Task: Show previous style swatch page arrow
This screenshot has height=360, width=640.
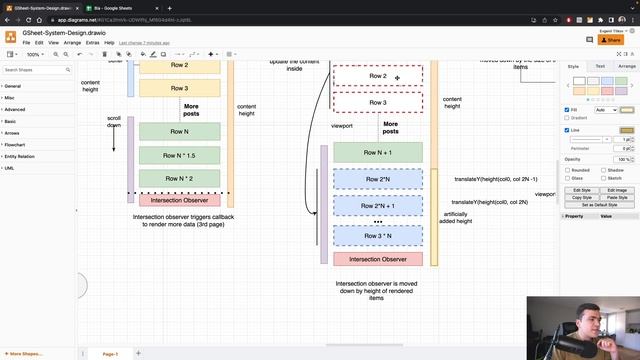Action: point(568,85)
